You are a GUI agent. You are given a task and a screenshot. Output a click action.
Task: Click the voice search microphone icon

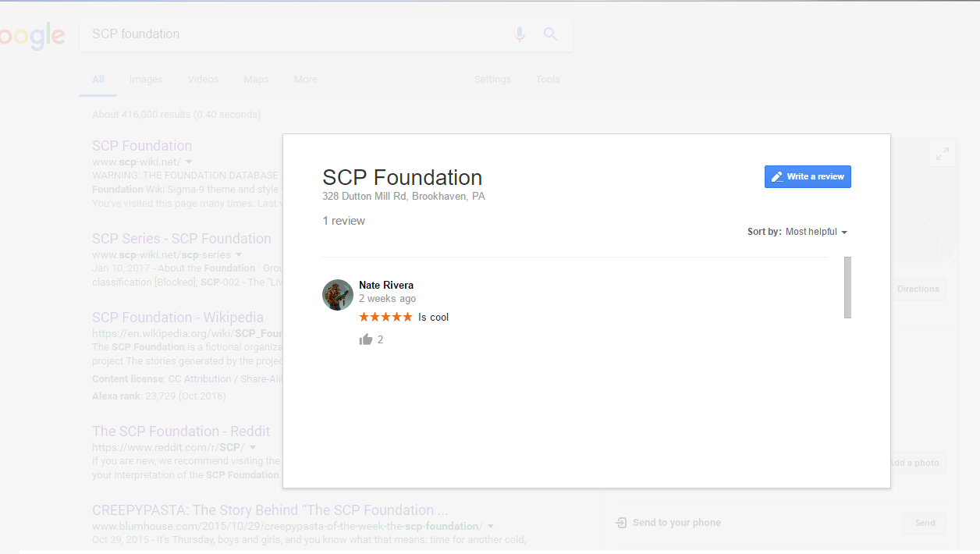coord(520,34)
